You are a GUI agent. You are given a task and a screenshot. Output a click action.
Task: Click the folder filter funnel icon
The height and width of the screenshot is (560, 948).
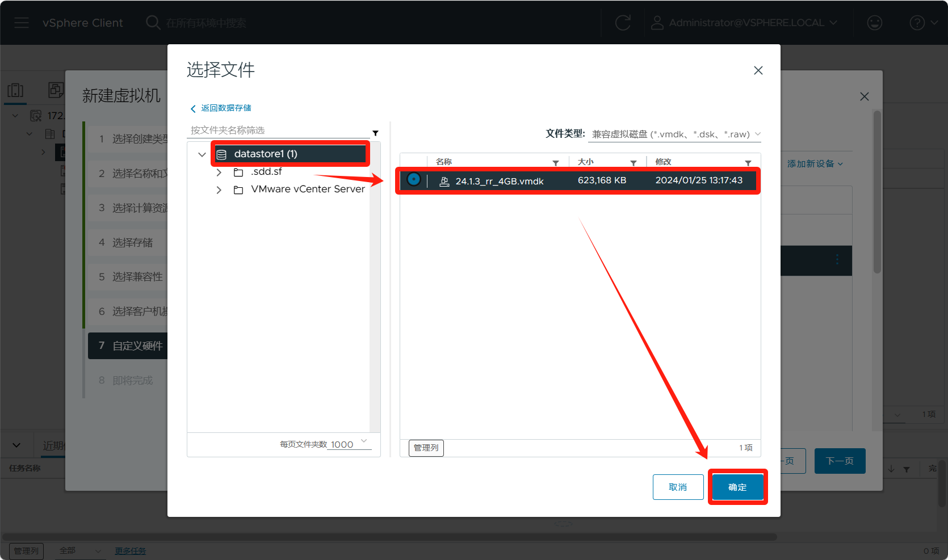pos(375,133)
